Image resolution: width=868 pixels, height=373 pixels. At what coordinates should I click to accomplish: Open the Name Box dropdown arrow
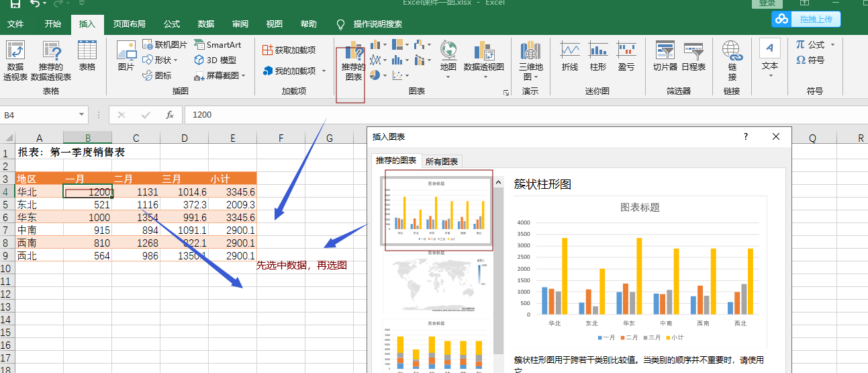click(83, 115)
